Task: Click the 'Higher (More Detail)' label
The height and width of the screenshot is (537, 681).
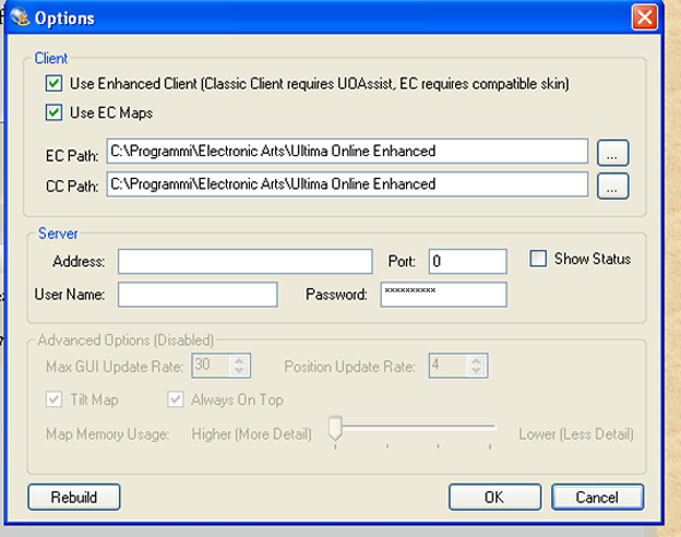Action: coord(252,434)
